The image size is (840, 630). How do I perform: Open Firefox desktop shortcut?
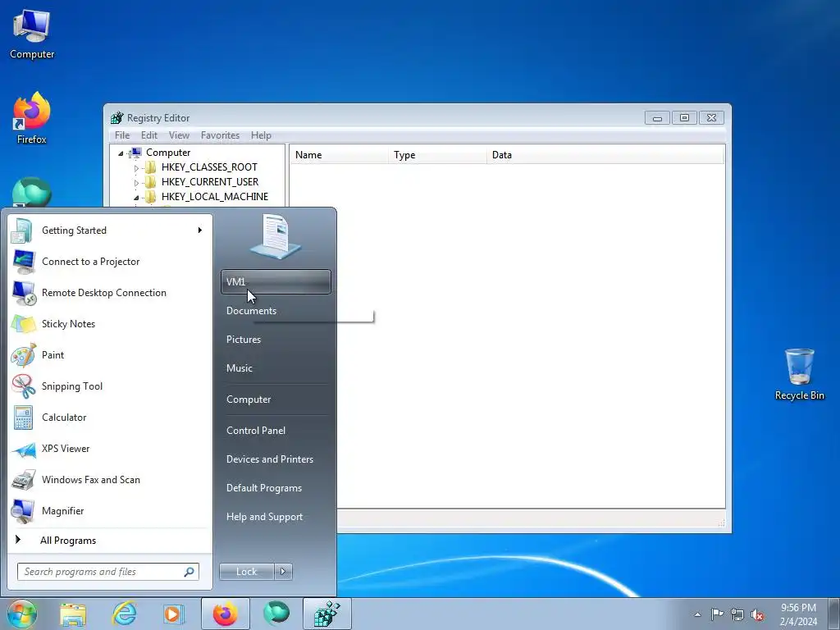click(x=32, y=118)
